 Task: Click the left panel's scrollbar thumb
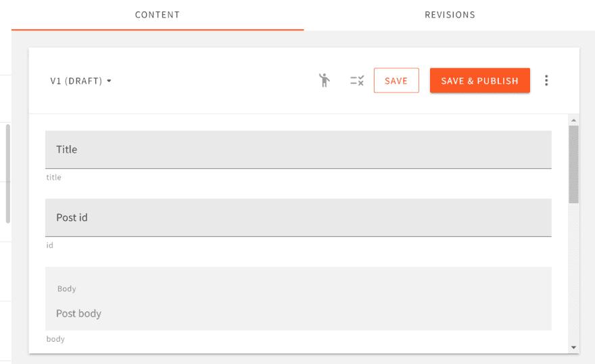point(7,174)
